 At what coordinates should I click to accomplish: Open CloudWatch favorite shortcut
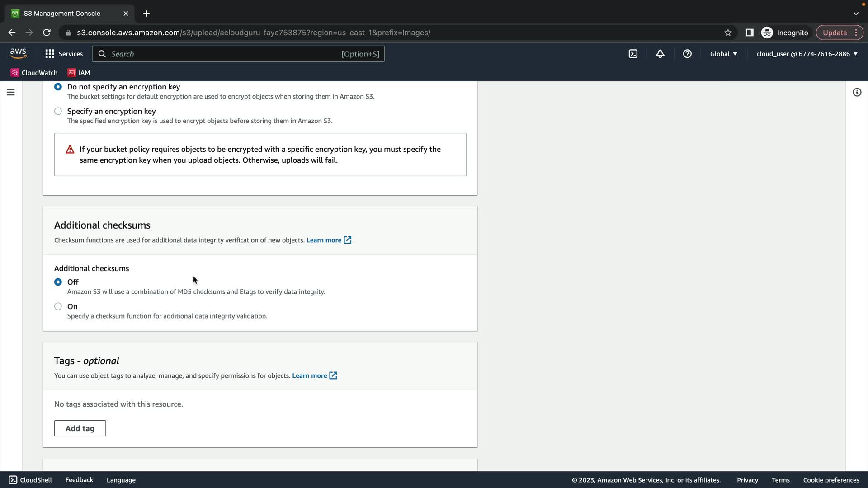tap(34, 73)
